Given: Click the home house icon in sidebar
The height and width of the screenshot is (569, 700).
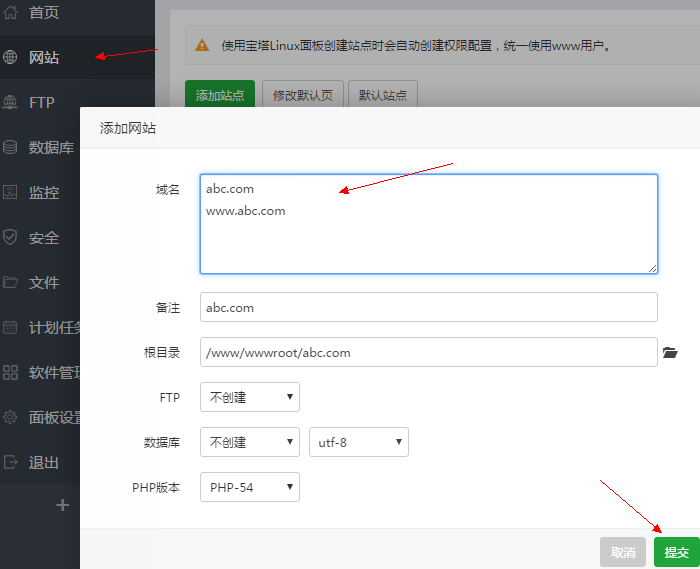Looking at the screenshot, I should coord(11,13).
